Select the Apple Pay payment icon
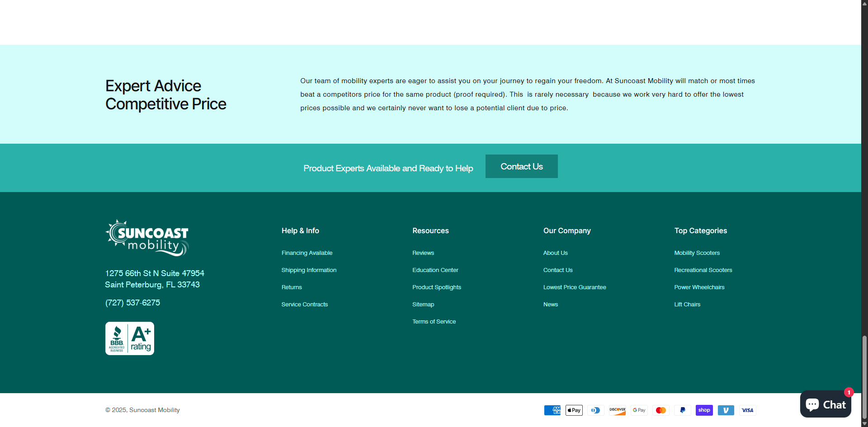 coord(574,410)
